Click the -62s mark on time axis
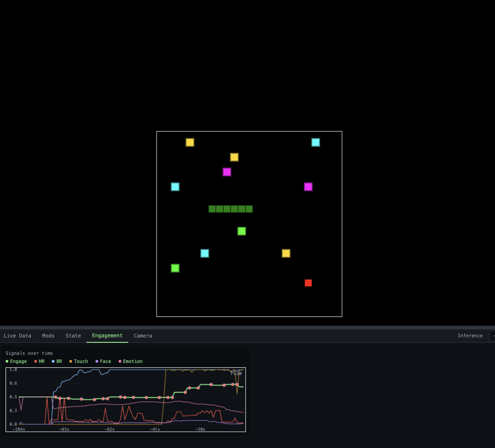Viewport: 495px width, 448px height. point(110,429)
